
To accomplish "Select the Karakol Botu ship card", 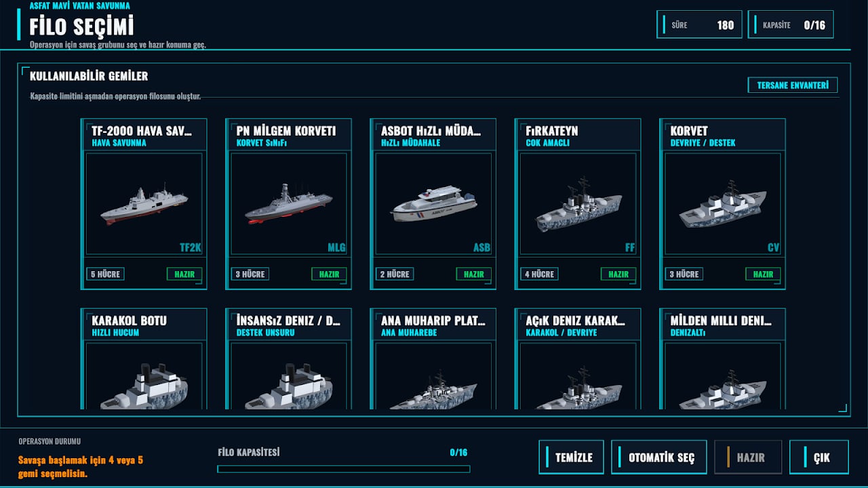I will (144, 359).
